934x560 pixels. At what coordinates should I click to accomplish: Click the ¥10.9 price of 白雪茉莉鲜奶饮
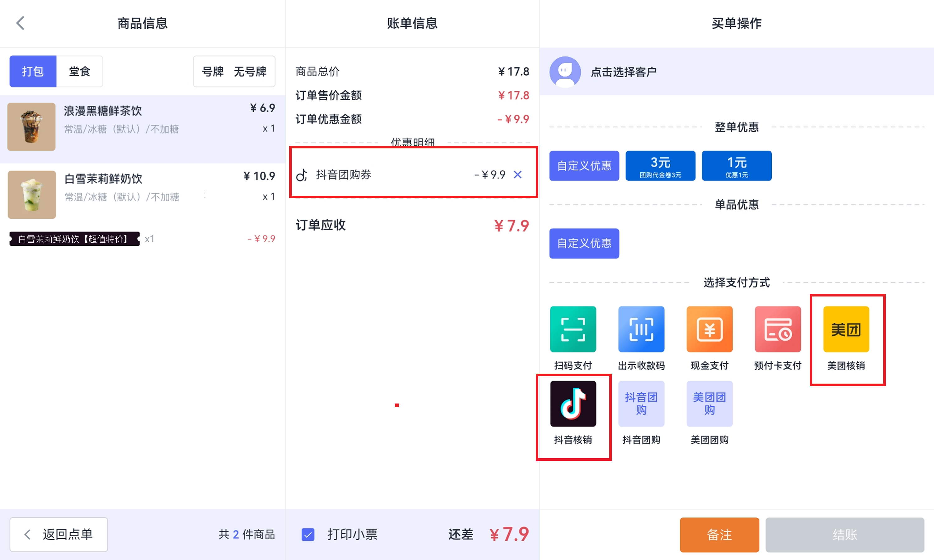coord(259,176)
